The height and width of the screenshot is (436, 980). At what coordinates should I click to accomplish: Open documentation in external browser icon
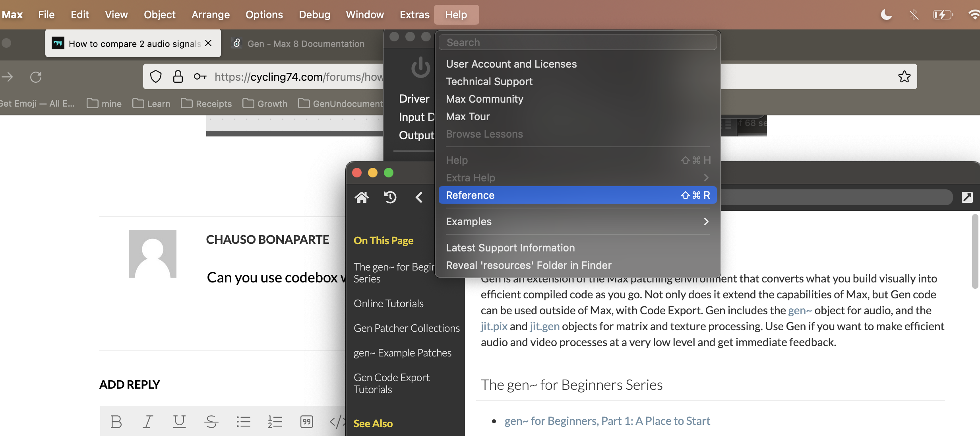[967, 197]
